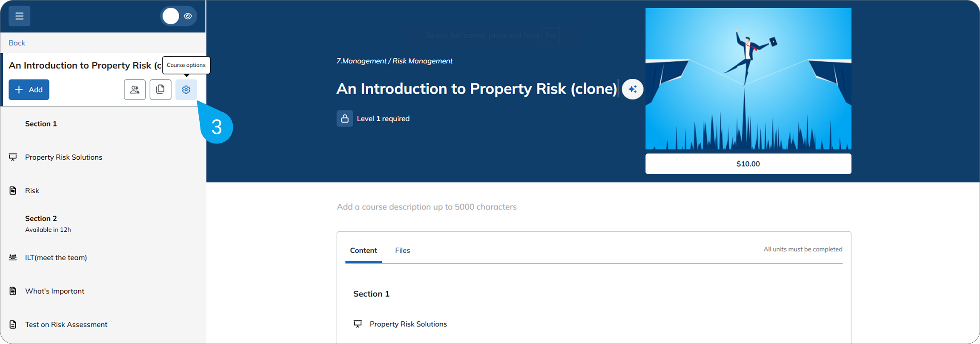Click the course description field
The image size is (980, 344).
point(427,207)
